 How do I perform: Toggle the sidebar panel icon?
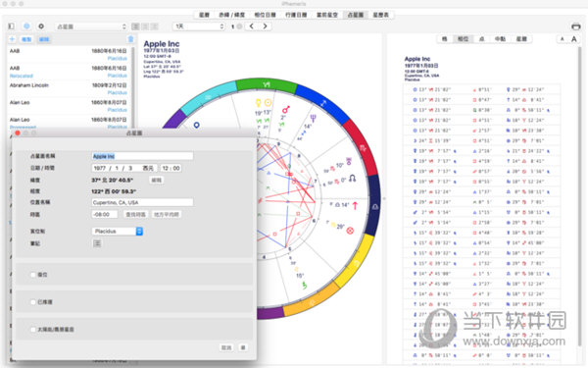tap(11, 26)
